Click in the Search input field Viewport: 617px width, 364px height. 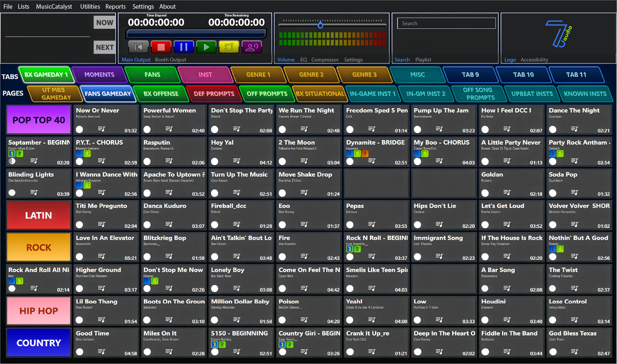446,23
